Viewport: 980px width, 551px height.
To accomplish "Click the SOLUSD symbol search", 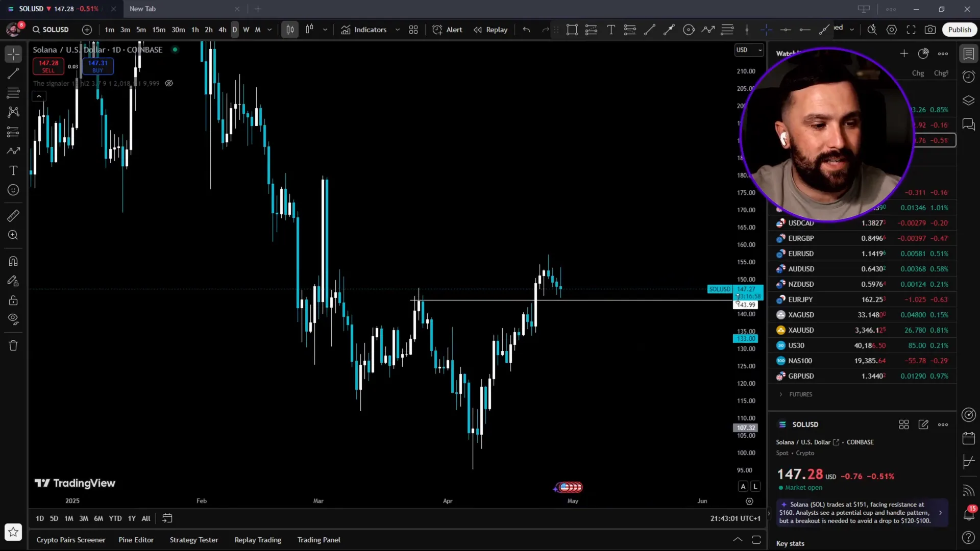I will pos(51,30).
